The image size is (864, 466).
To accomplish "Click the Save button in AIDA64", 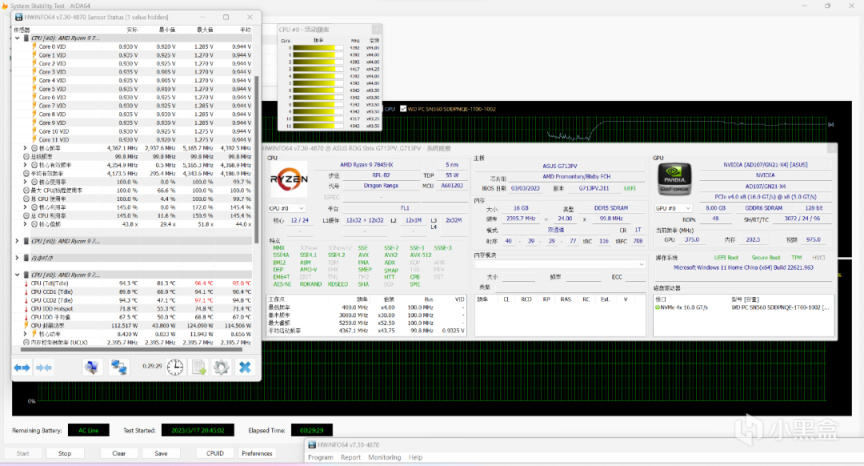I will (161, 453).
